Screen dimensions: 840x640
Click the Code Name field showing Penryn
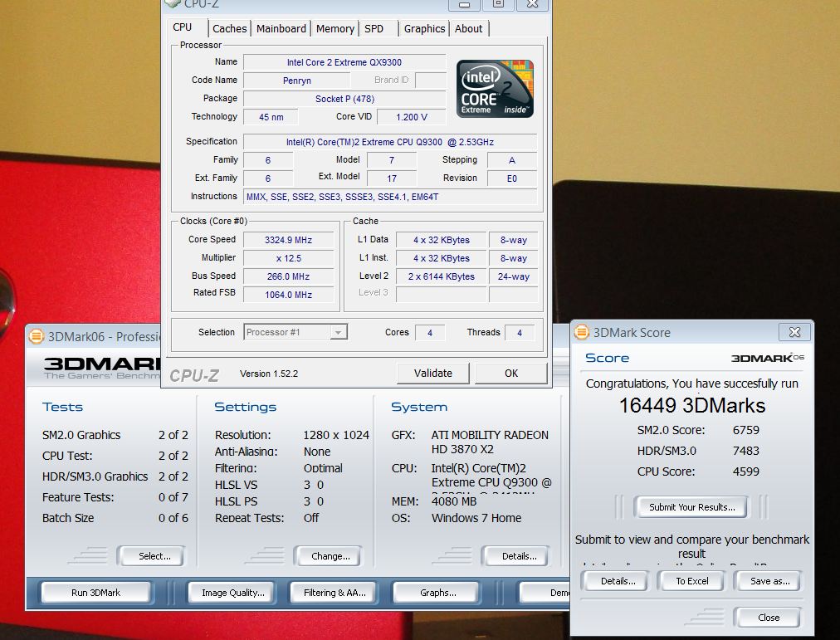coord(297,81)
